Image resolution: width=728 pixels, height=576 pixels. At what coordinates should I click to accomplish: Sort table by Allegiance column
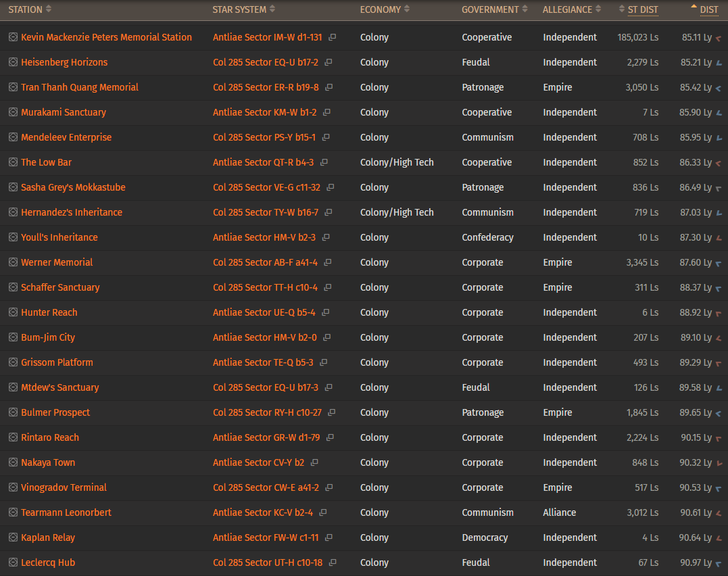coord(572,9)
